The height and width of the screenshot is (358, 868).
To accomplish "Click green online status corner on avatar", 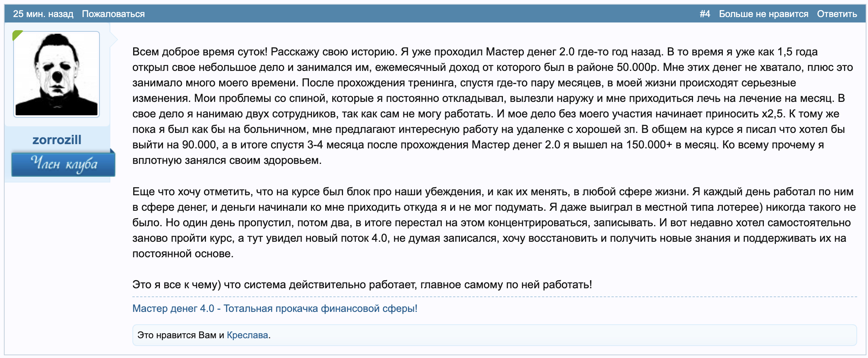I will click(x=17, y=35).
